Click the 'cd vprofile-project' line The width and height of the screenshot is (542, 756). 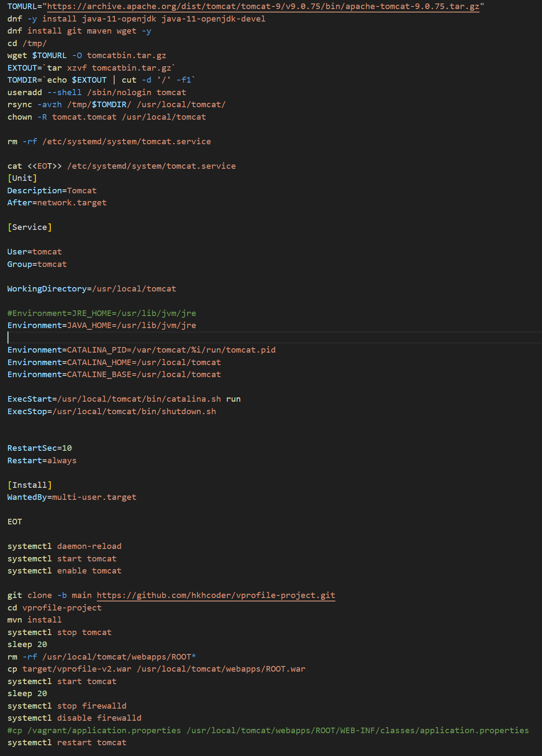coord(54,607)
